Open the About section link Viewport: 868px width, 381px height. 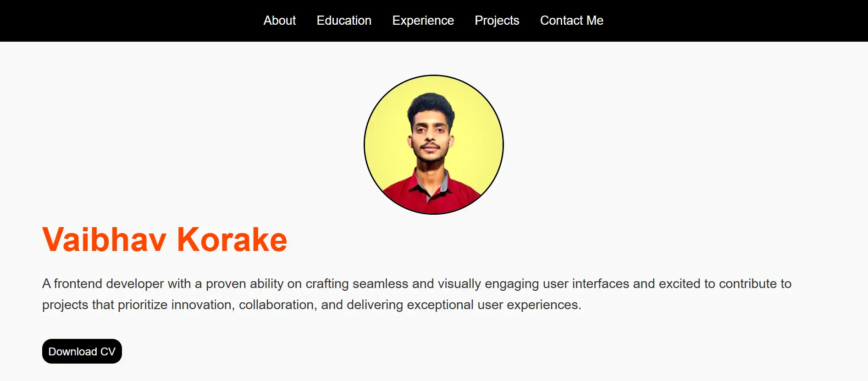[279, 21]
